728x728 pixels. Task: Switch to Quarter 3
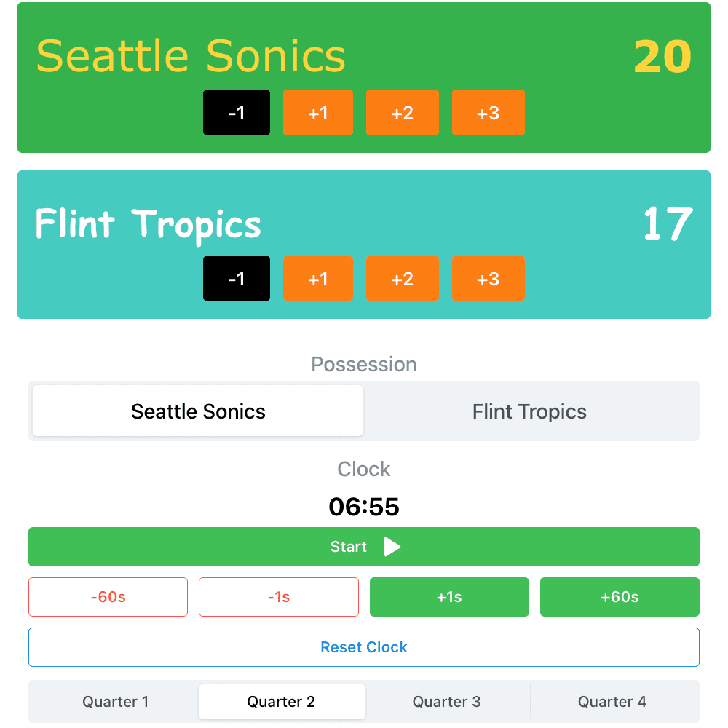tap(447, 702)
